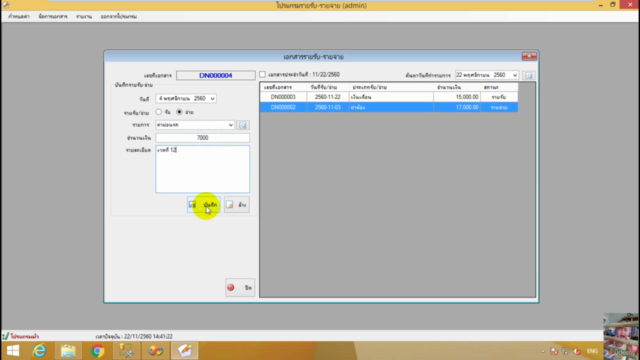Click the status bar program icon at the bottom left
This screenshot has width=640, height=360.
pyautogui.click(x=5, y=336)
